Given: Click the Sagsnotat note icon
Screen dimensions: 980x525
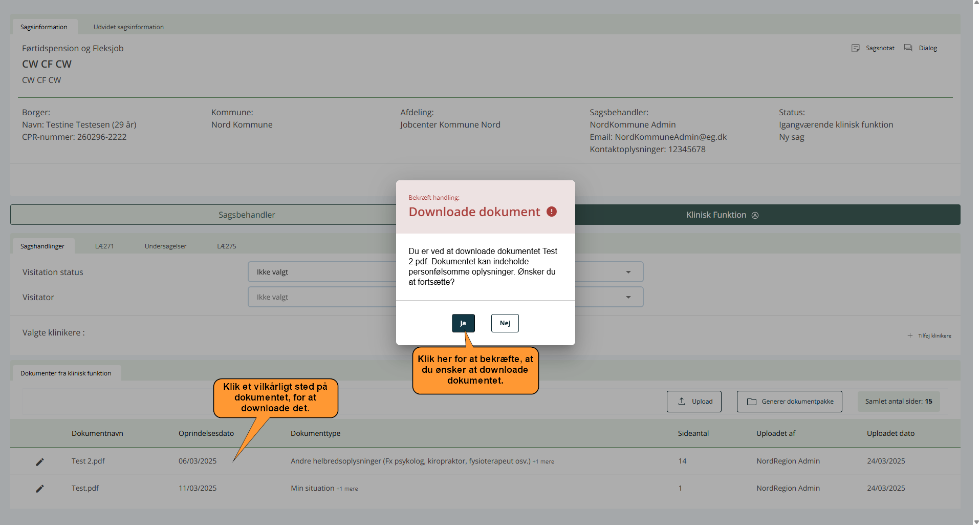Looking at the screenshot, I should point(855,48).
